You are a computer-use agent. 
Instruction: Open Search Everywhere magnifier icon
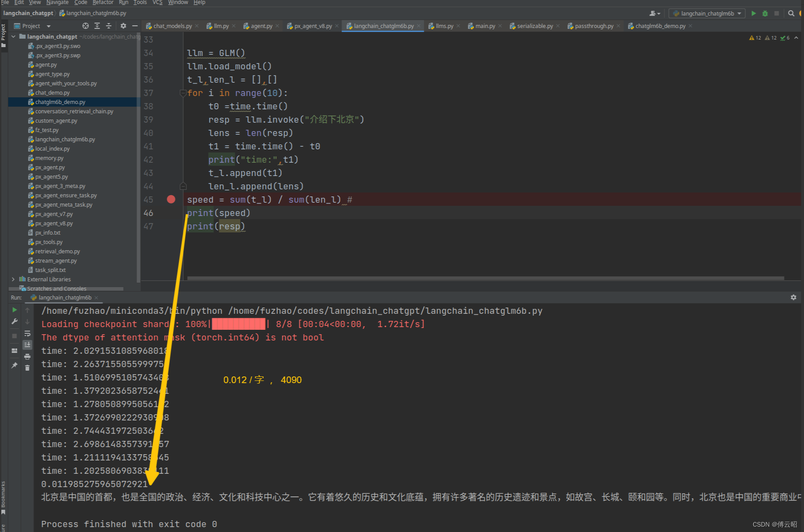(x=791, y=13)
